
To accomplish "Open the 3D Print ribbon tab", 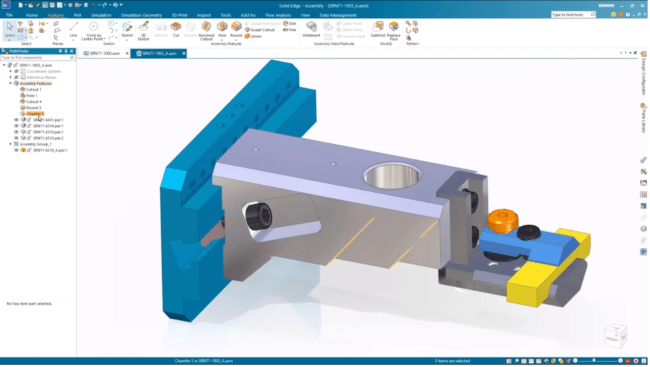I will pos(179,15).
